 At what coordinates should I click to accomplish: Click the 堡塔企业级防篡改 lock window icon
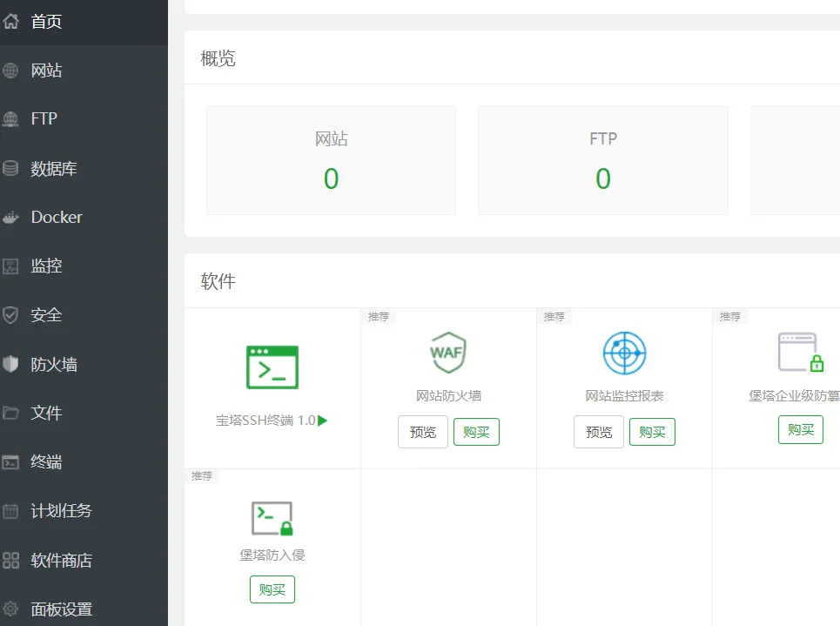[x=800, y=352]
